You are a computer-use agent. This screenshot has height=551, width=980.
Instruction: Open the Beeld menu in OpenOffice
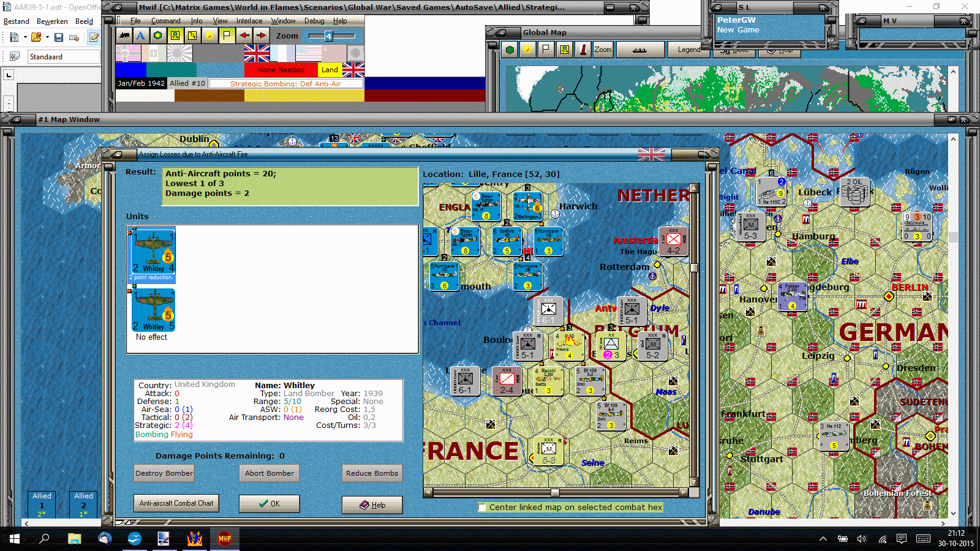pos(84,21)
